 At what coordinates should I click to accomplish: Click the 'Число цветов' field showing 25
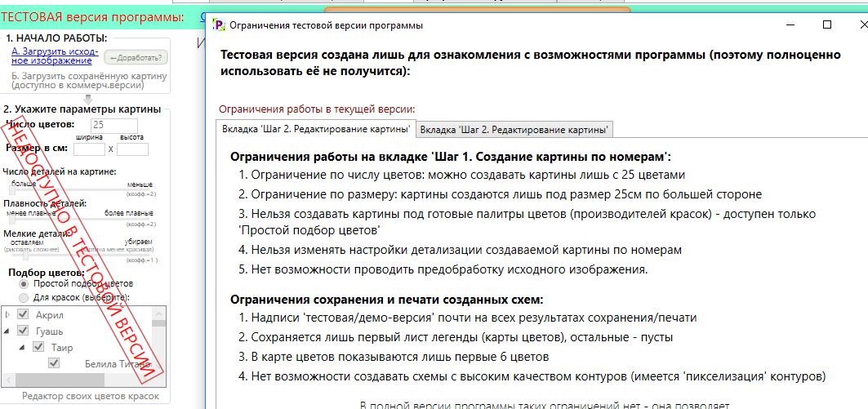coord(114,126)
